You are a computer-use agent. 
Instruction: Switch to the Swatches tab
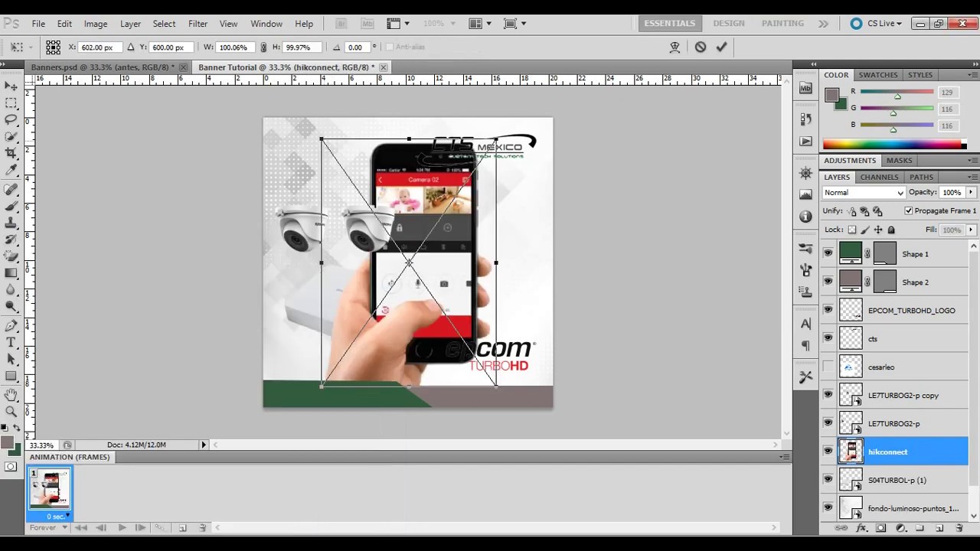tap(878, 75)
